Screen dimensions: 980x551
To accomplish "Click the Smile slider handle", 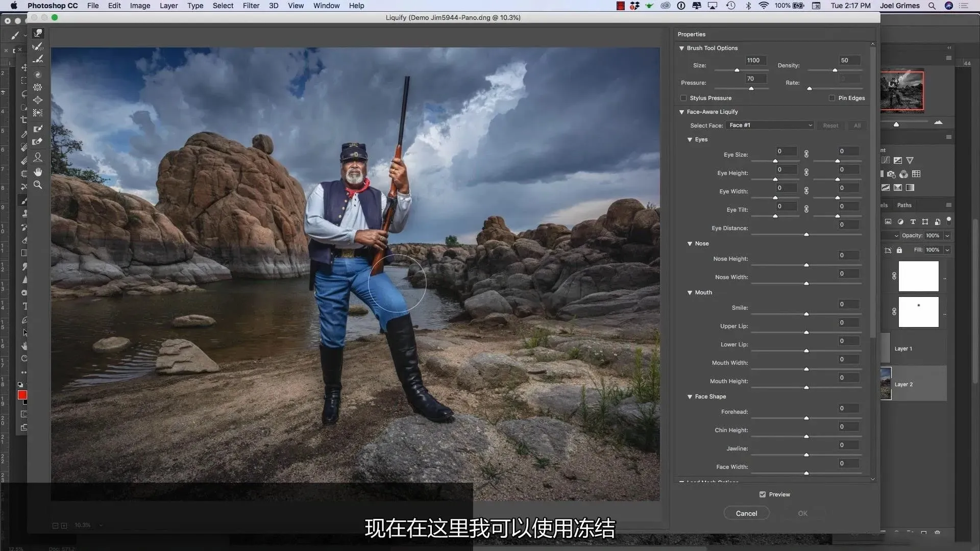I will [806, 314].
